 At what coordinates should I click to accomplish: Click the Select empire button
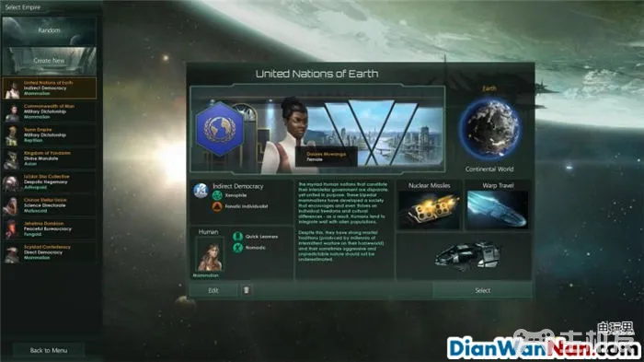483,290
